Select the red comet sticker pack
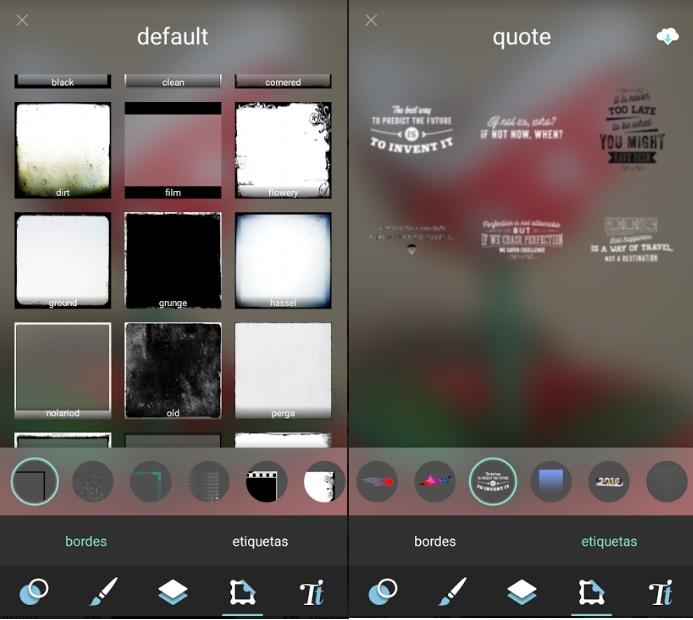The height and width of the screenshot is (620, 693). [377, 482]
